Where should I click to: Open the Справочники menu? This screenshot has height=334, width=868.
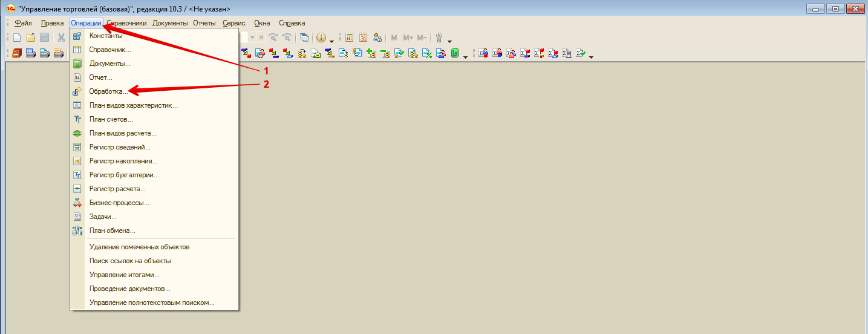coord(126,23)
